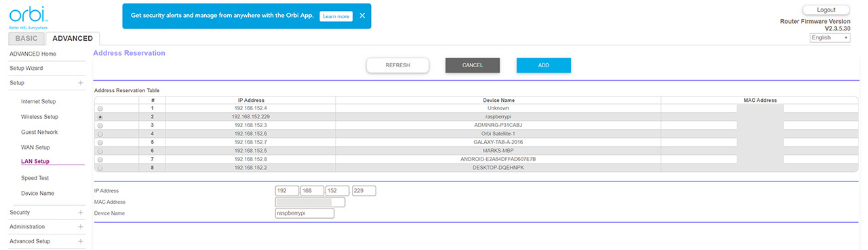Click third IP octet field 152
Screen dimensions: 868x250
click(x=338, y=191)
